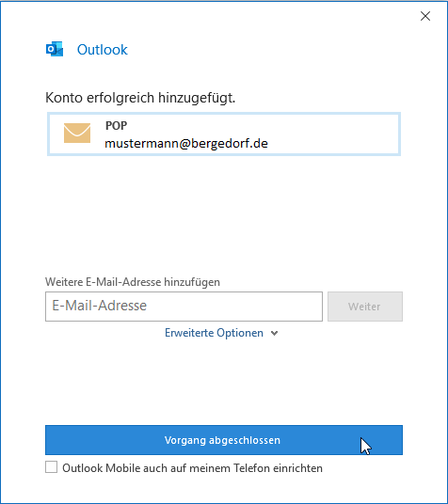Focus the E-Mail-Adresse input field

[184, 307]
